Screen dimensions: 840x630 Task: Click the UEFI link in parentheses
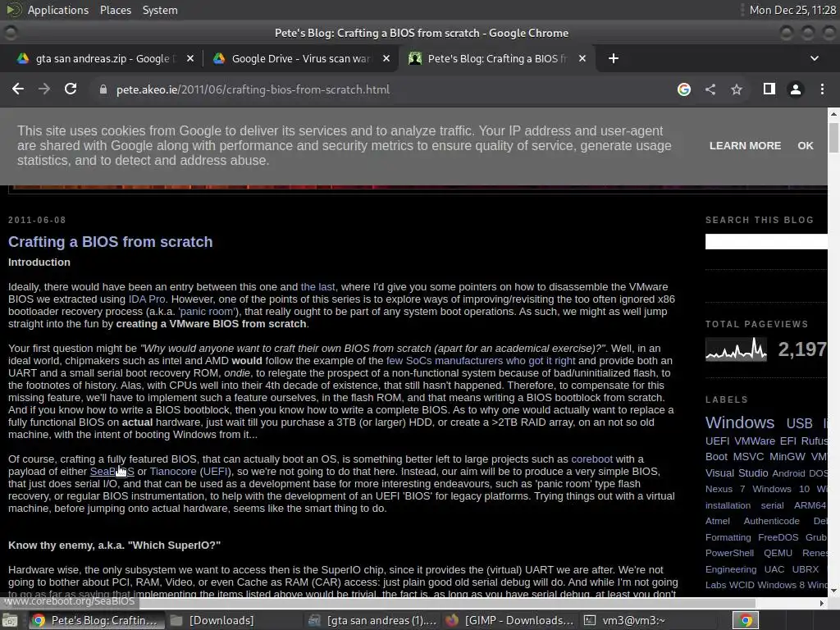tap(215, 472)
